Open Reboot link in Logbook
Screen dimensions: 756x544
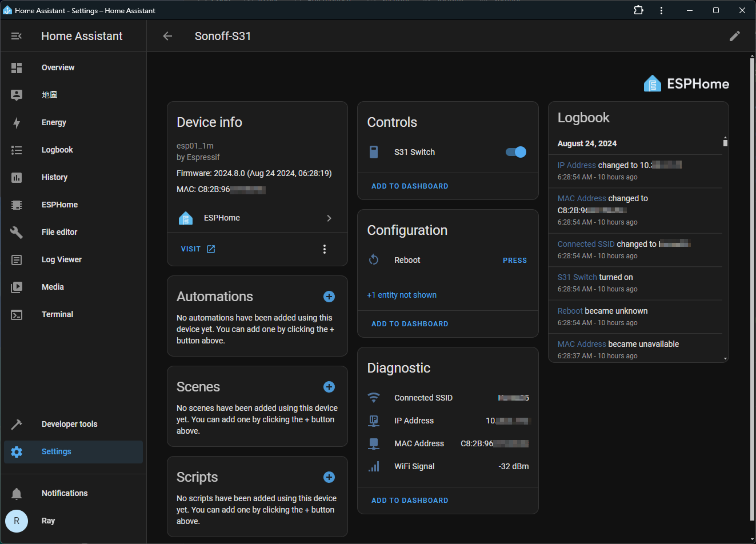point(570,311)
